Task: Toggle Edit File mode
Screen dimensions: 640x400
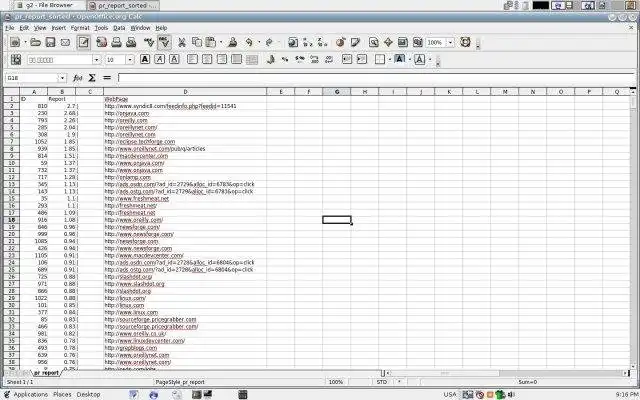Action: click(x=84, y=42)
